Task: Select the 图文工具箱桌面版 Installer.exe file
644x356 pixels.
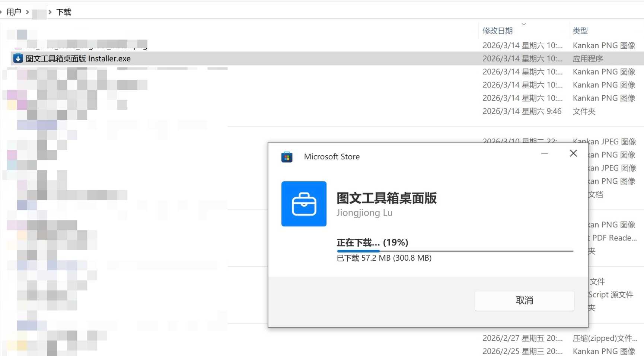Action: point(78,58)
